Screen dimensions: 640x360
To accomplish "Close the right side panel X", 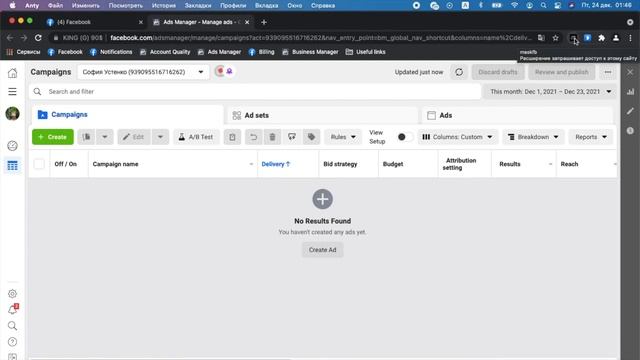I will pos(631,72).
